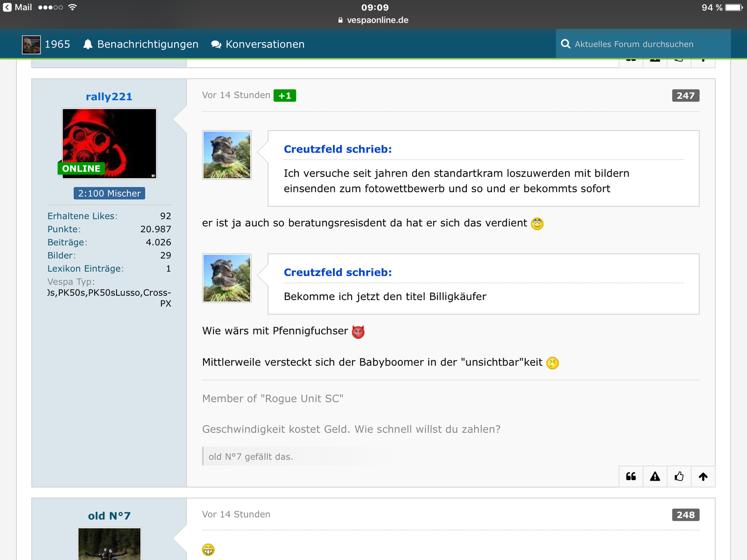Click post number 247 badge

(685, 96)
